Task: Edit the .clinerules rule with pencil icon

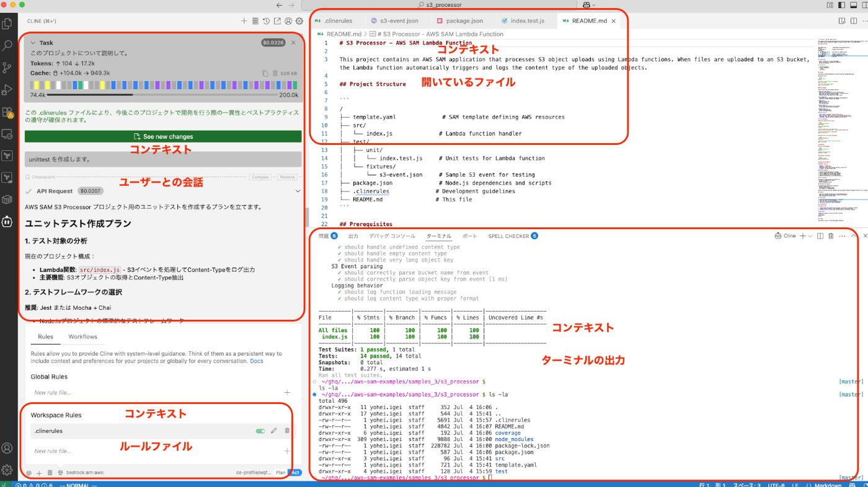Action: click(273, 431)
